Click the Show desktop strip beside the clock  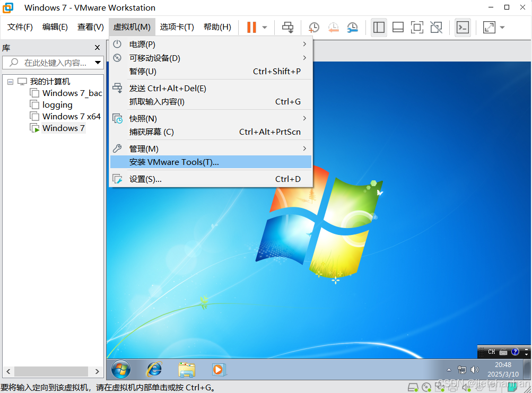click(x=527, y=369)
